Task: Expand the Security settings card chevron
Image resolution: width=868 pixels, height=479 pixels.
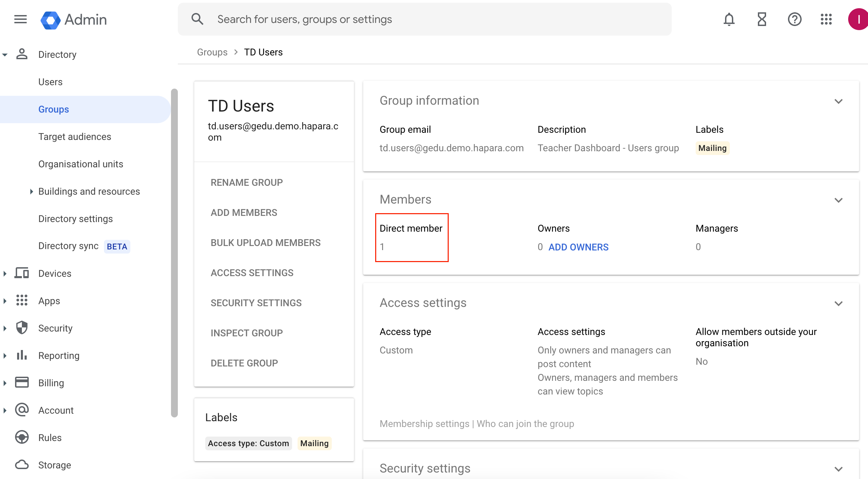Action: point(838,469)
